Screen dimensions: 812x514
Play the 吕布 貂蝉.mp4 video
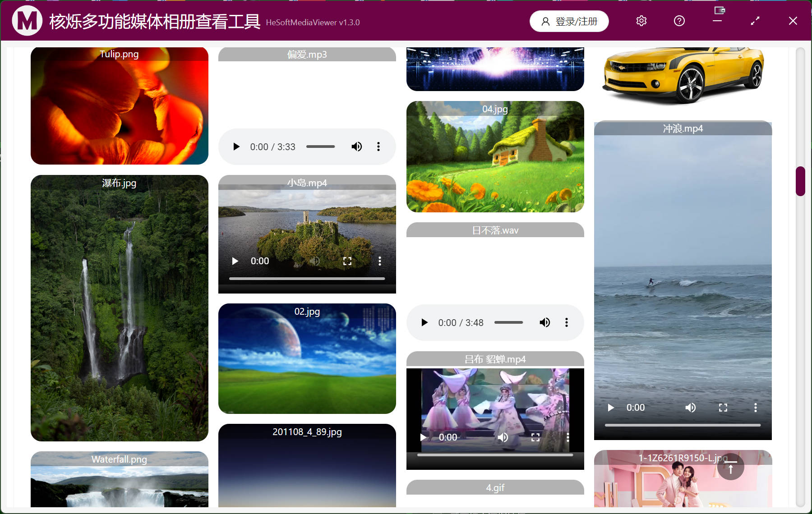(x=423, y=437)
